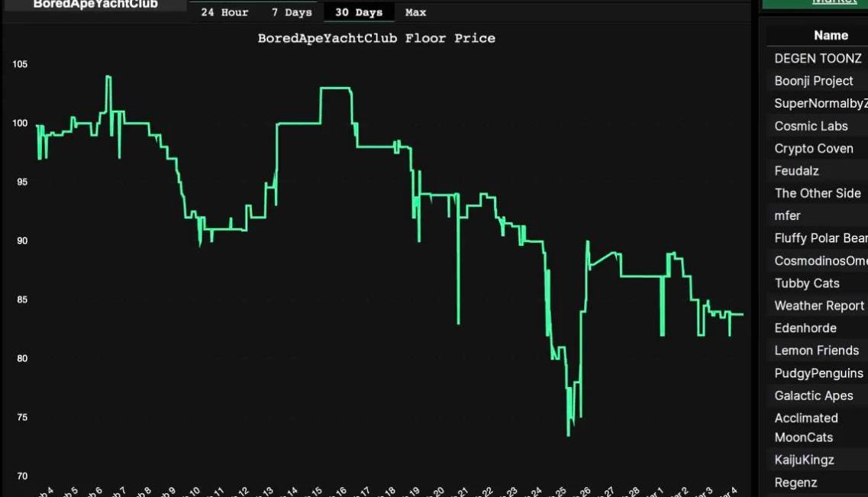Select Feudalz collection row
Viewport: 868px width, 497px height.
796,171
